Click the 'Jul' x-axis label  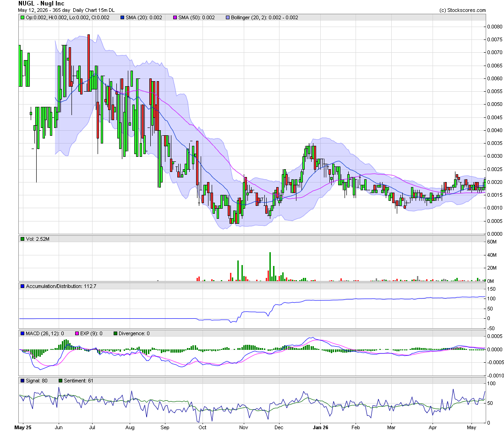(x=92, y=427)
